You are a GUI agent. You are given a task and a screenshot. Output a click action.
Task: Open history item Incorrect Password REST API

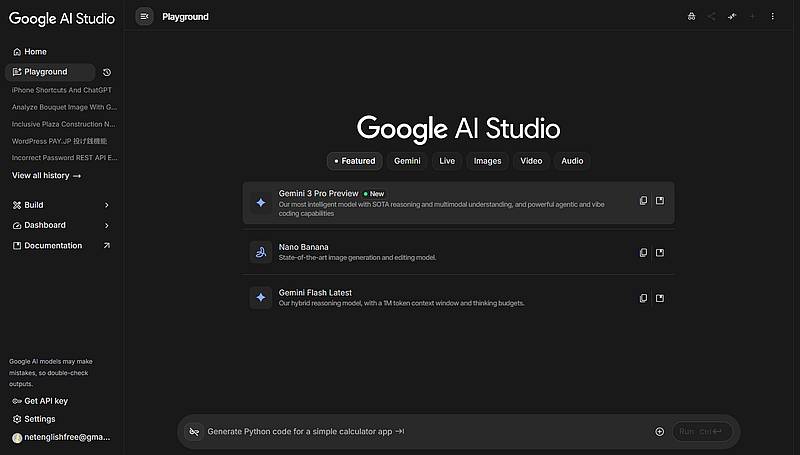[64, 158]
